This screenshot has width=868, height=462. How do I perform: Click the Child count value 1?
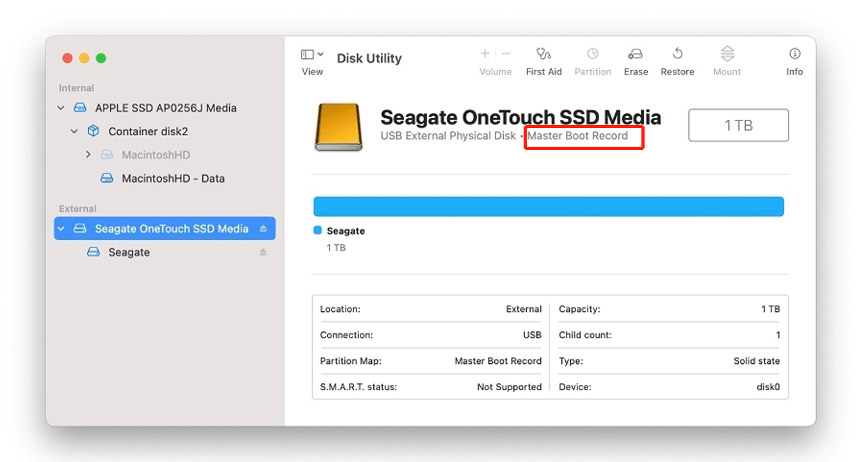(x=778, y=335)
